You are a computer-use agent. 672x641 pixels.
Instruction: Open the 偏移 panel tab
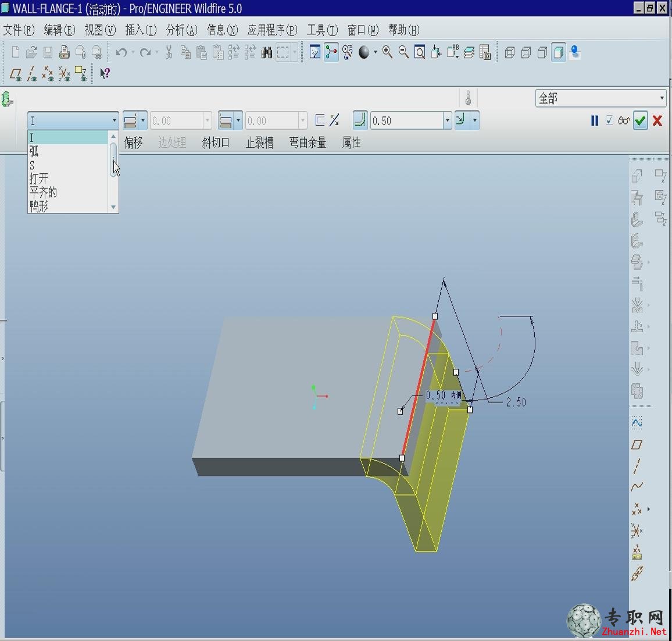click(x=133, y=143)
